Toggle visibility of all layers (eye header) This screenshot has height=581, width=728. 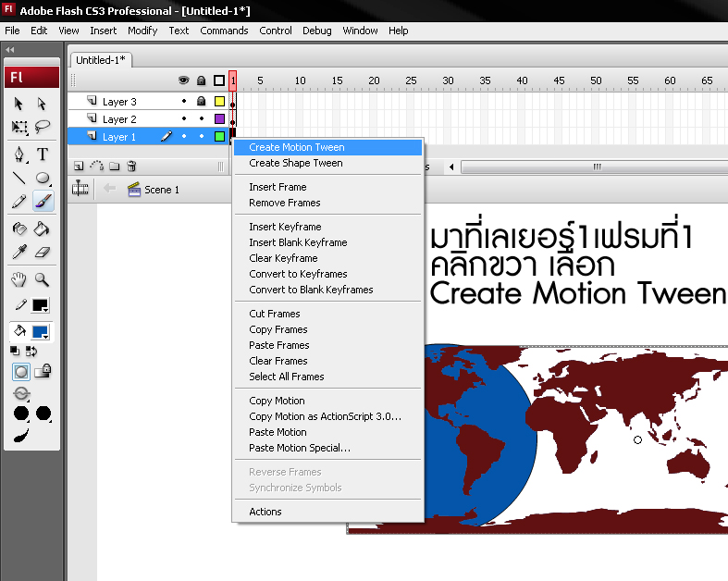pyautogui.click(x=184, y=80)
